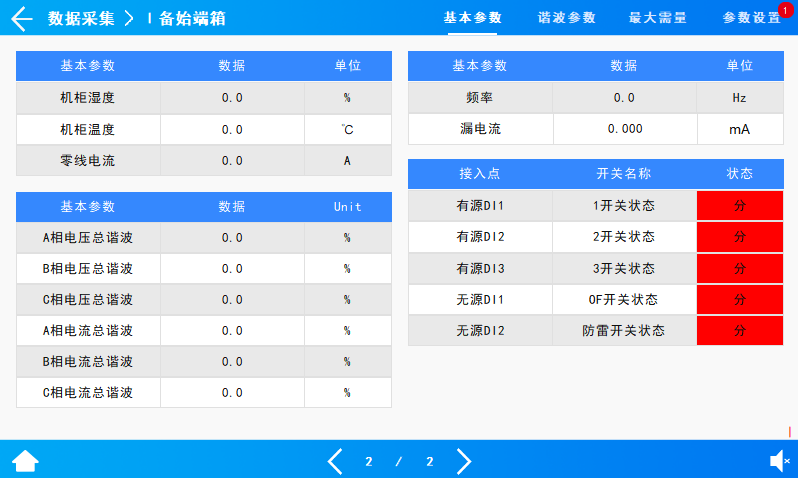Click the muted speaker icon
The image size is (798, 478).
click(779, 461)
